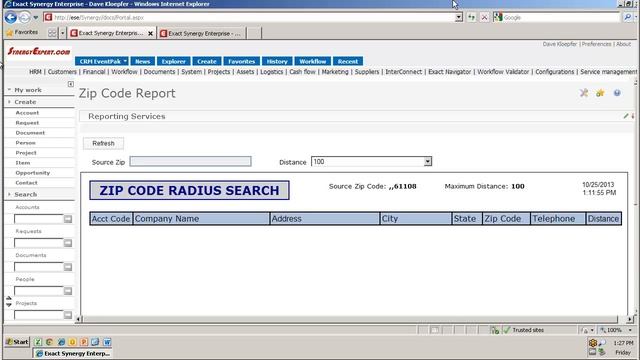Open the address bar URL dropdown arrow
The image size is (640, 360).
pyautogui.click(x=459, y=17)
